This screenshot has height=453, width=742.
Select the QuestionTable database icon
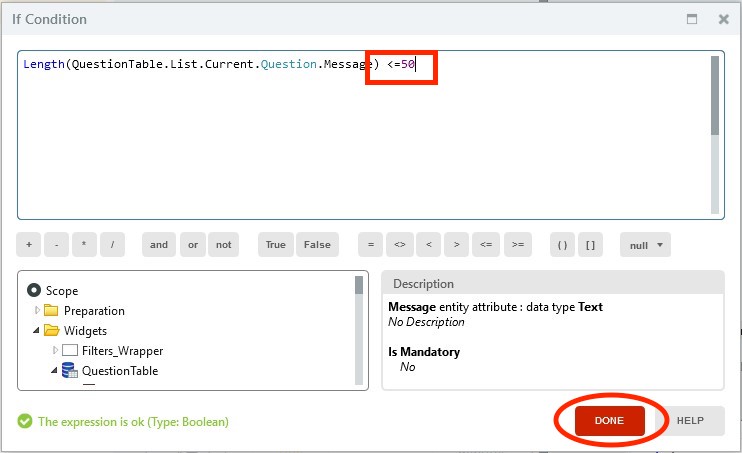70,370
